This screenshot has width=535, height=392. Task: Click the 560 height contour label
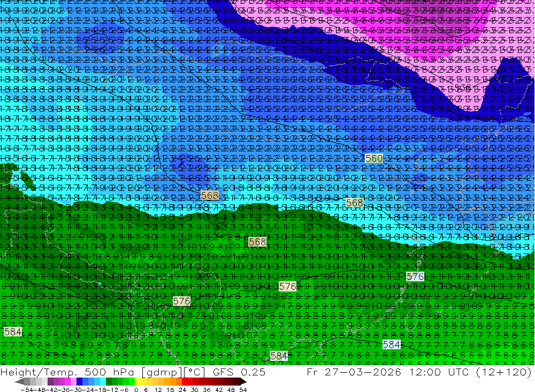coord(374,159)
